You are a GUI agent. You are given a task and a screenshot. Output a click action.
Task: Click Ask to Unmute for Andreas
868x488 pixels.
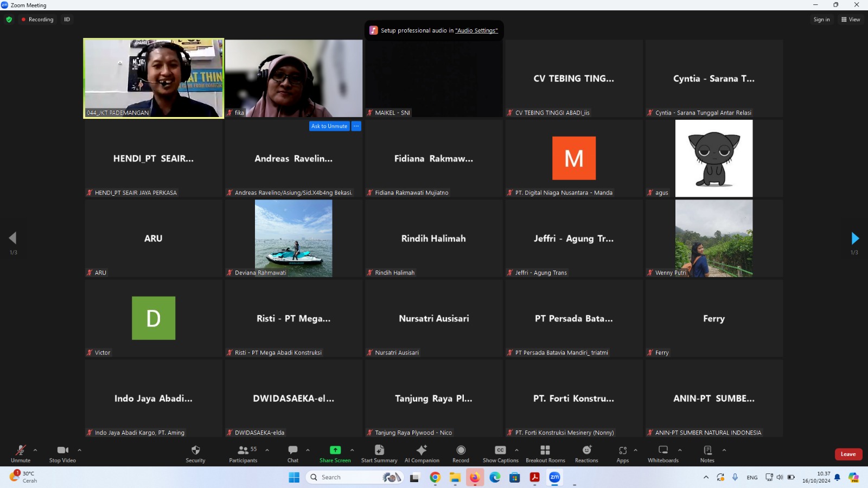coord(329,126)
